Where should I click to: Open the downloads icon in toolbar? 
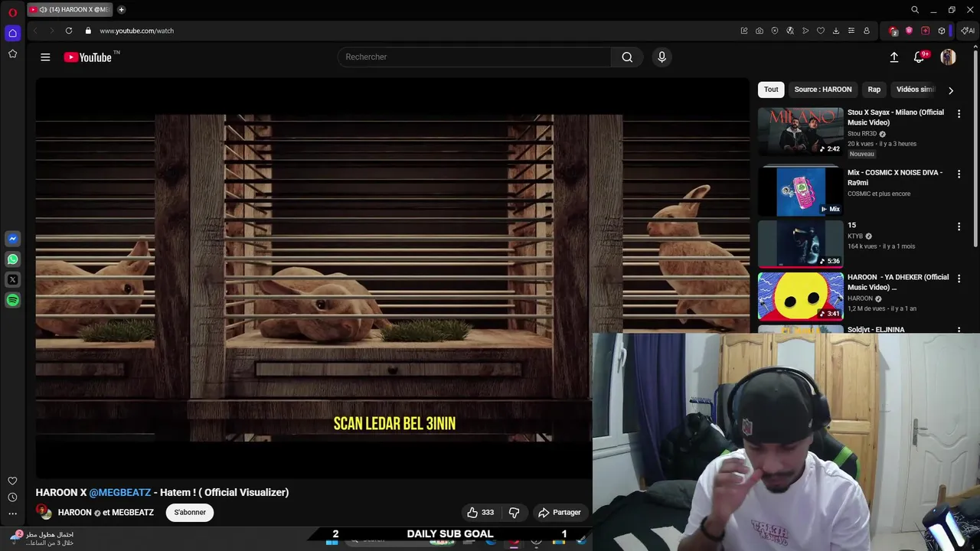click(x=836, y=31)
